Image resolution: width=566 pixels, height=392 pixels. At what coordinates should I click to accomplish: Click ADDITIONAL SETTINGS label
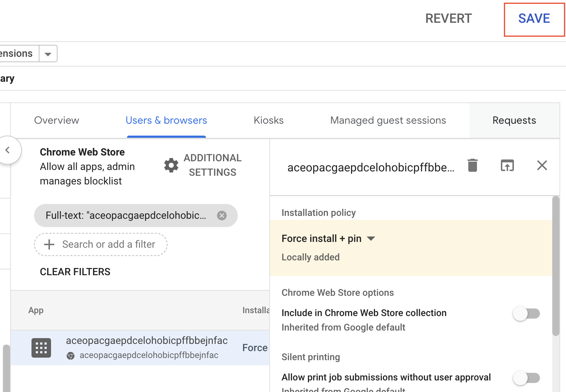[x=213, y=165]
